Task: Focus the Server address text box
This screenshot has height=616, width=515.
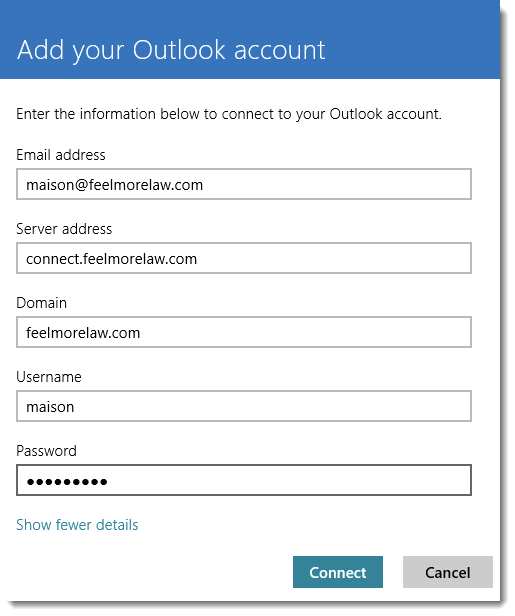Action: (x=244, y=258)
